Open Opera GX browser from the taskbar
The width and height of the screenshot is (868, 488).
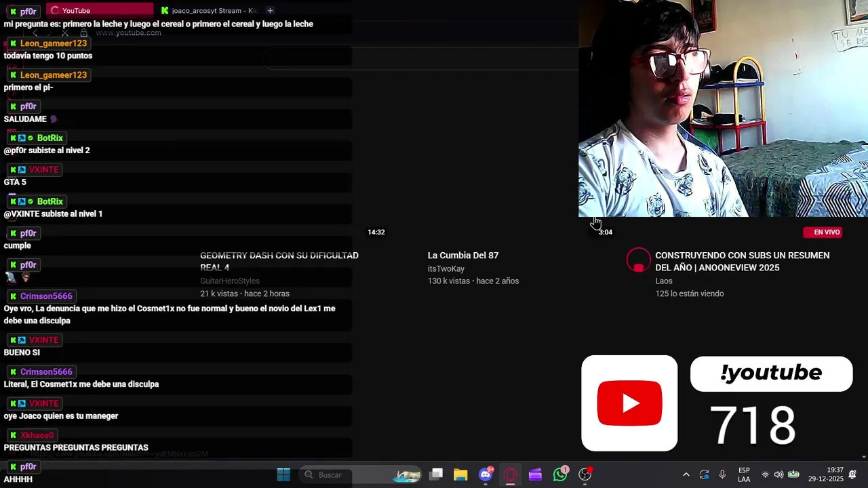tap(511, 474)
